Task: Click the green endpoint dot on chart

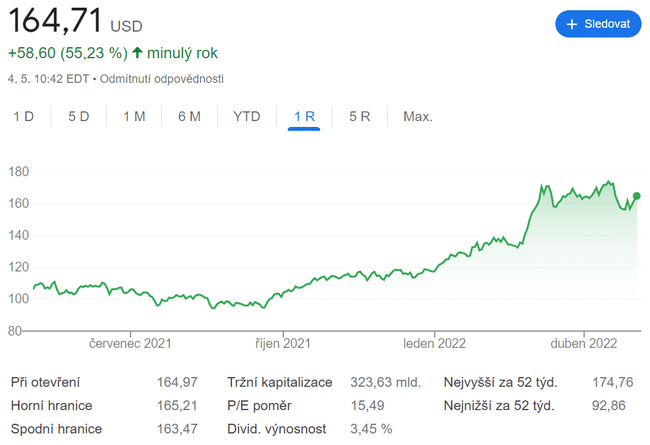Action: 637,196
